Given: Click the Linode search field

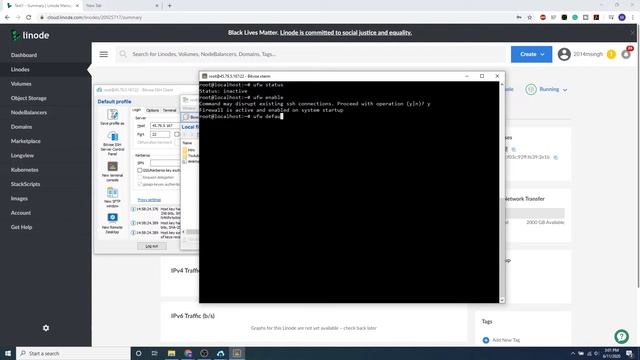Looking at the screenshot, I should point(310,54).
